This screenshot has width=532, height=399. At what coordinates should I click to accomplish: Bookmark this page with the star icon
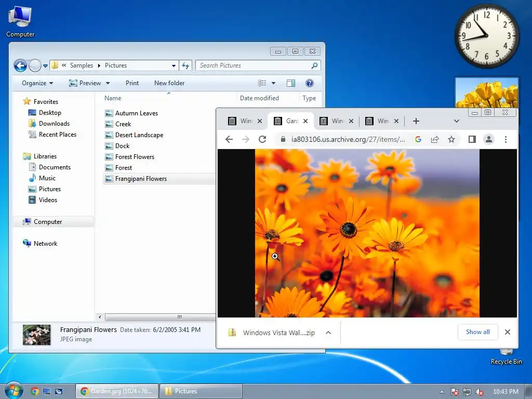[451, 139]
